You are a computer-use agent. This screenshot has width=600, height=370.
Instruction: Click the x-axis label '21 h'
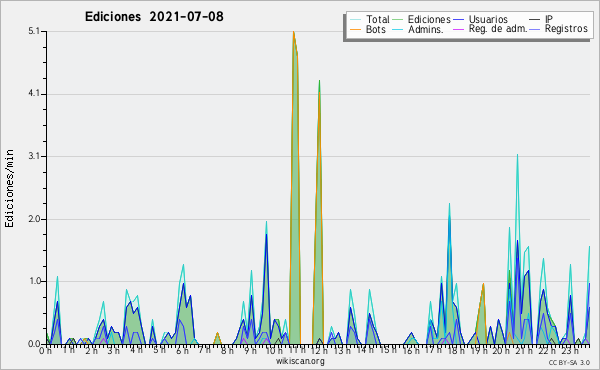pyautogui.click(x=523, y=351)
